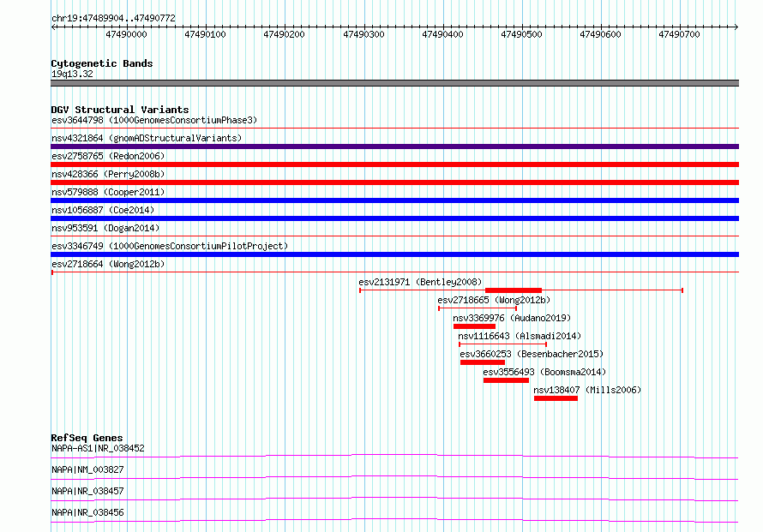763x532 pixels.
Task: Click the nsv1116643 (Alsmadi2014) label
Action: (520, 336)
